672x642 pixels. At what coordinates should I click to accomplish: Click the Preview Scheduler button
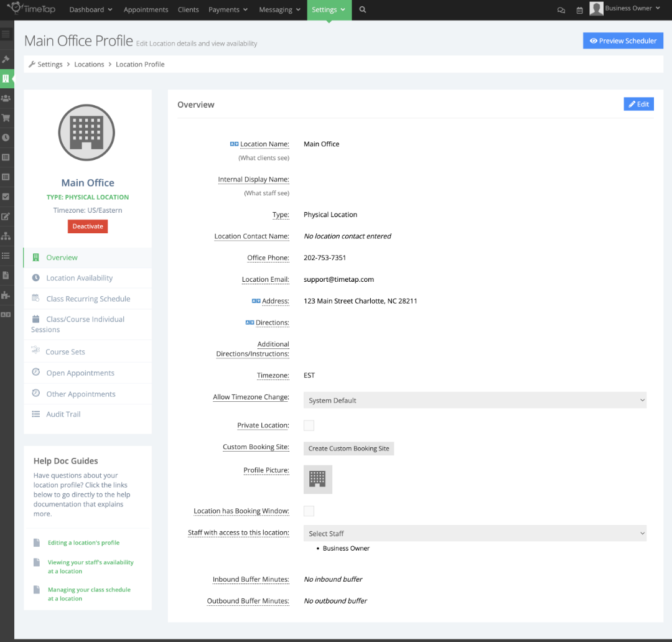pyautogui.click(x=623, y=40)
